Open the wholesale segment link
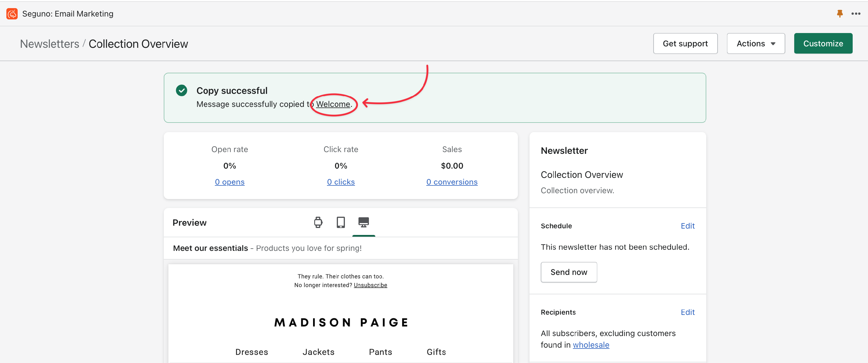This screenshot has height=363, width=868. coord(591,345)
